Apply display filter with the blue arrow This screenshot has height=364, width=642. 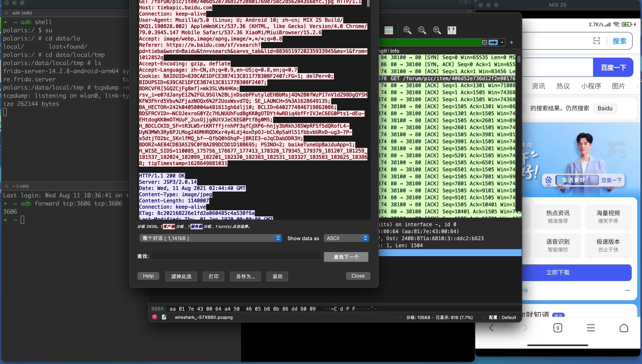(x=493, y=42)
